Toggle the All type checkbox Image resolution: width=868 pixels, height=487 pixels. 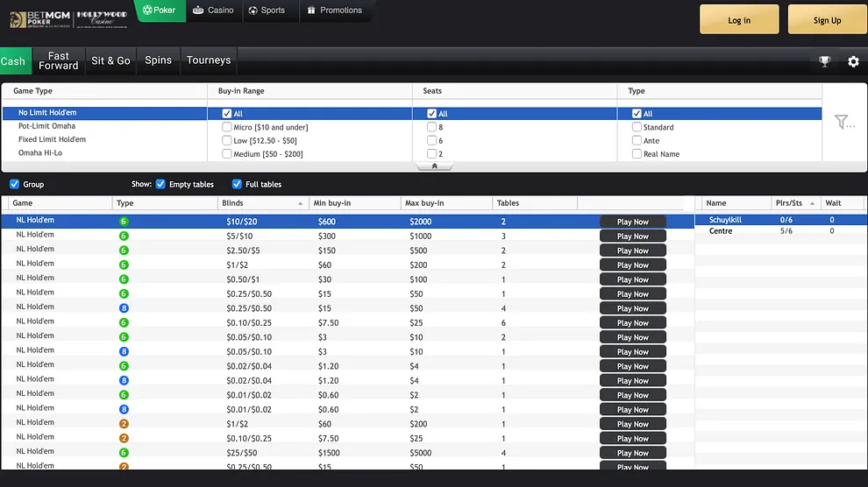[x=637, y=113]
